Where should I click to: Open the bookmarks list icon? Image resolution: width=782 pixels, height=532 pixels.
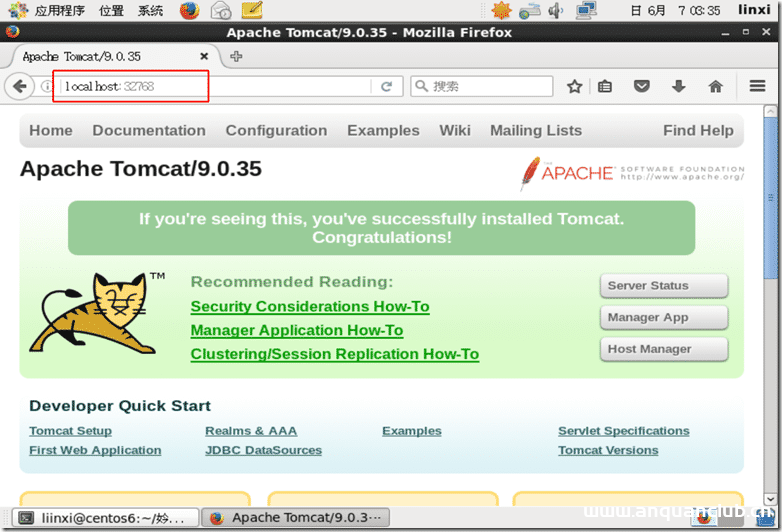pos(605,86)
